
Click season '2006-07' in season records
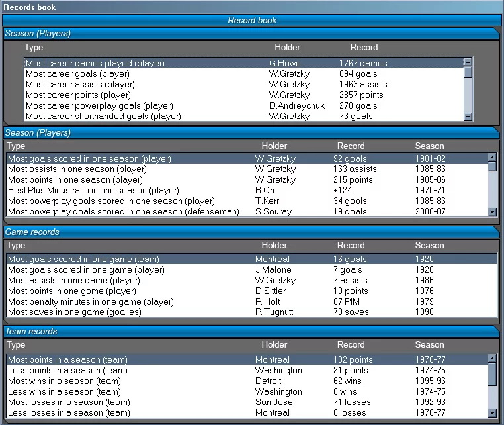(431, 211)
